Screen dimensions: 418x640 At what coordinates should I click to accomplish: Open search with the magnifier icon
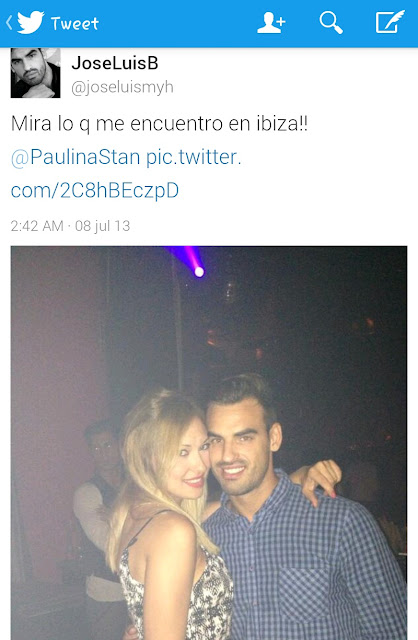point(331,22)
